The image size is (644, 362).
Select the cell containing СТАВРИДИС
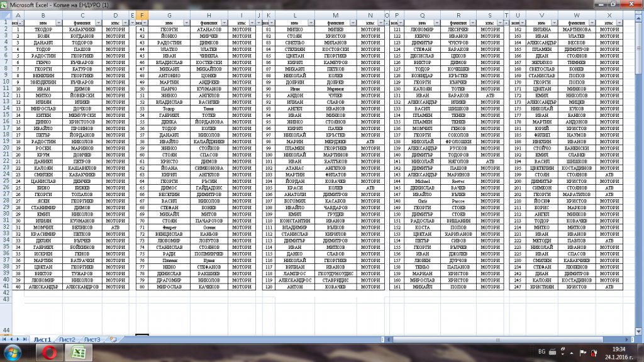(x=336, y=280)
